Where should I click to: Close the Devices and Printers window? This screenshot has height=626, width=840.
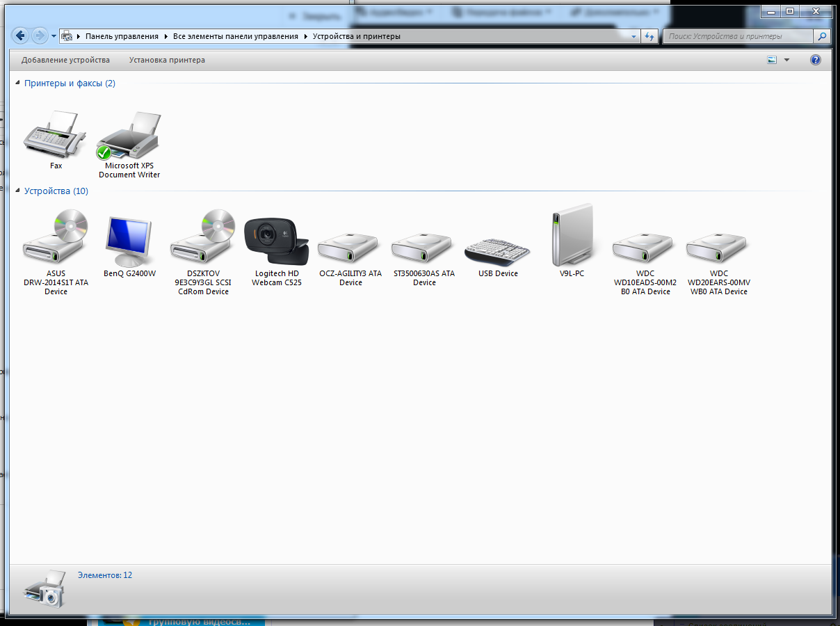pos(815,11)
